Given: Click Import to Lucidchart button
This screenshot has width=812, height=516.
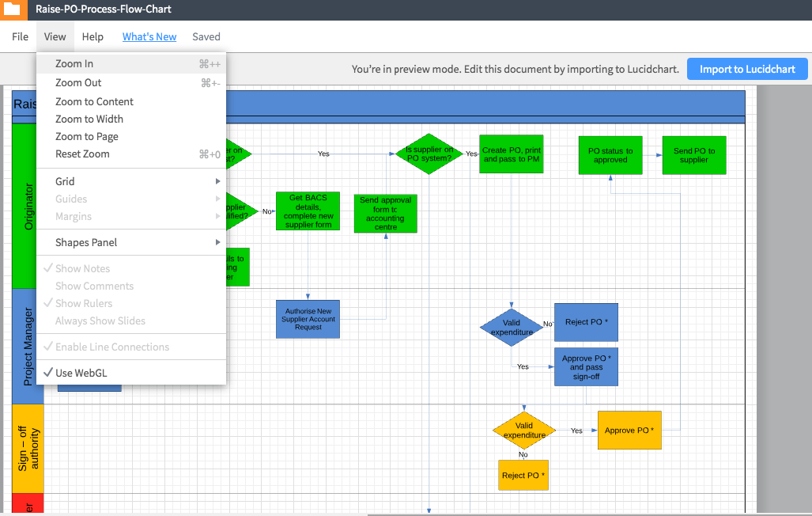Looking at the screenshot, I should coord(747,69).
